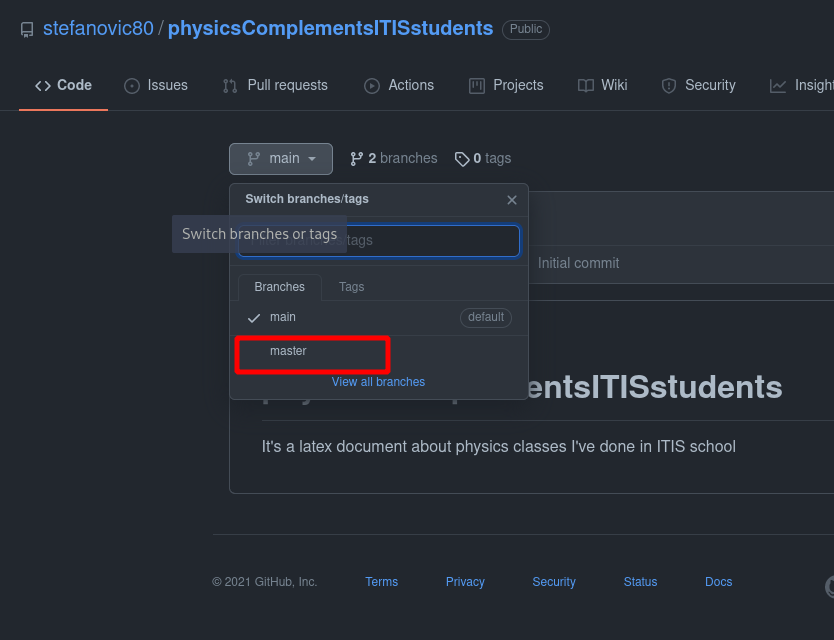Select the Branches tab in the popup
Viewport: 834px width, 640px height.
[280, 287]
